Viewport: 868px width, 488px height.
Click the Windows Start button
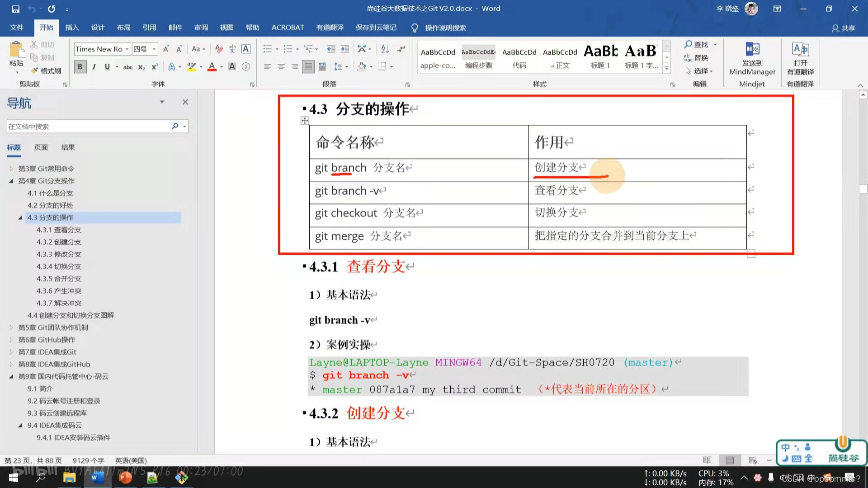coord(14,478)
